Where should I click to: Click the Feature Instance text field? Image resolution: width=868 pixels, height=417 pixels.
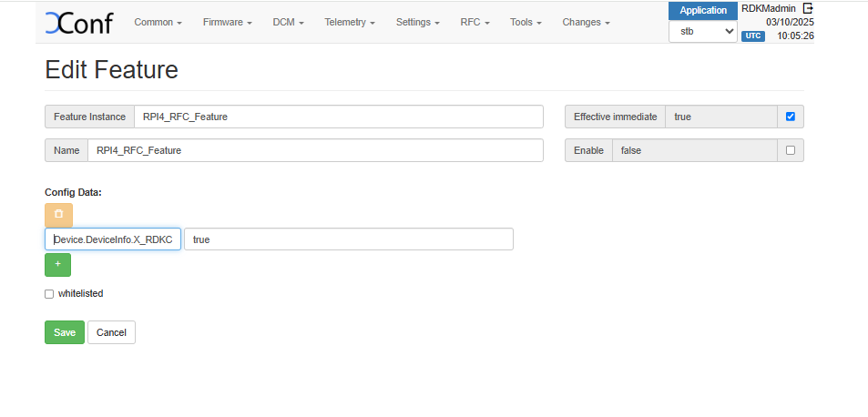click(x=337, y=117)
